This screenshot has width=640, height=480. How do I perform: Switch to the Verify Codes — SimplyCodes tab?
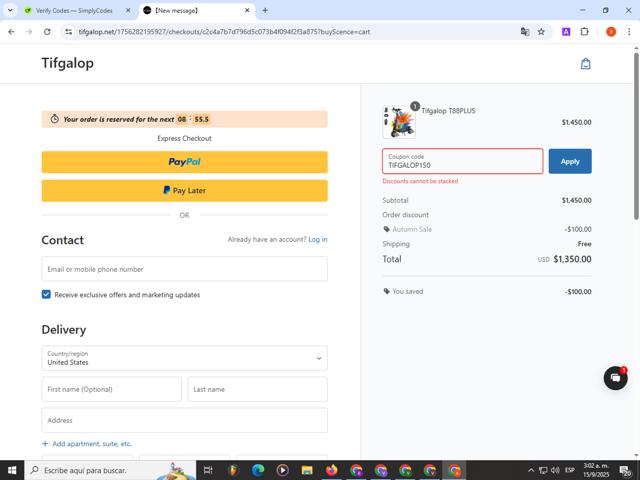click(74, 11)
